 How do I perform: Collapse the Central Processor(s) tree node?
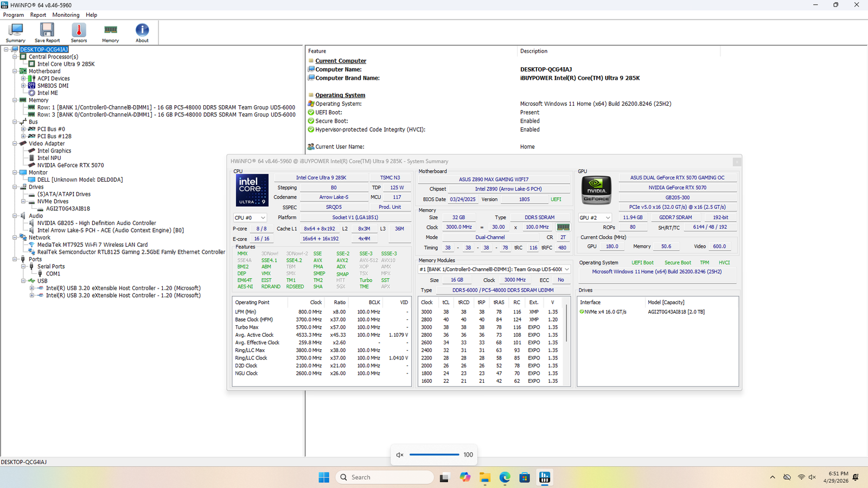tap(15, 56)
